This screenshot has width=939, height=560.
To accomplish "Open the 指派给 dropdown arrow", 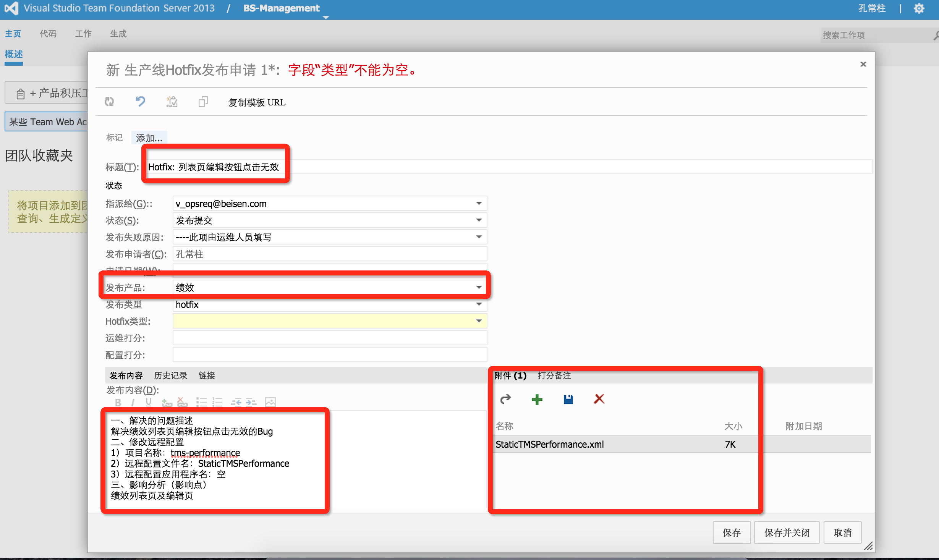I will point(479,203).
